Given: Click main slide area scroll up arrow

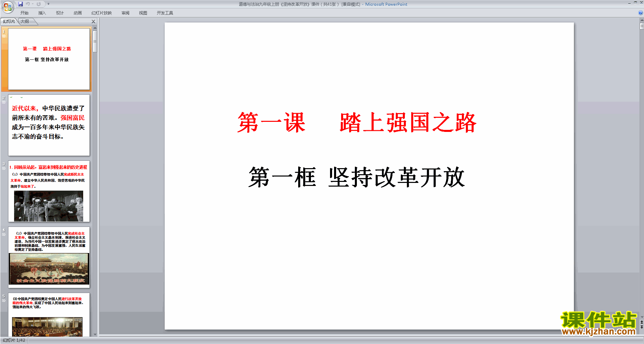Looking at the screenshot, I should point(642,20).
